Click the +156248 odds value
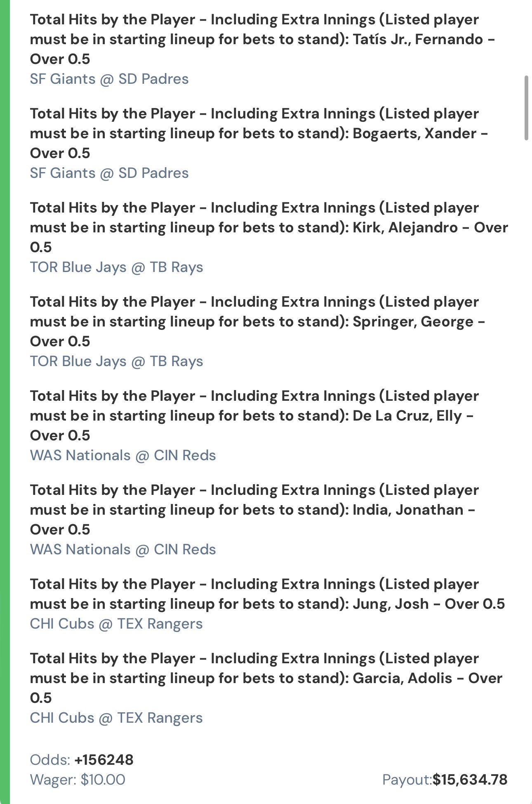This screenshot has width=532, height=804. tap(104, 760)
